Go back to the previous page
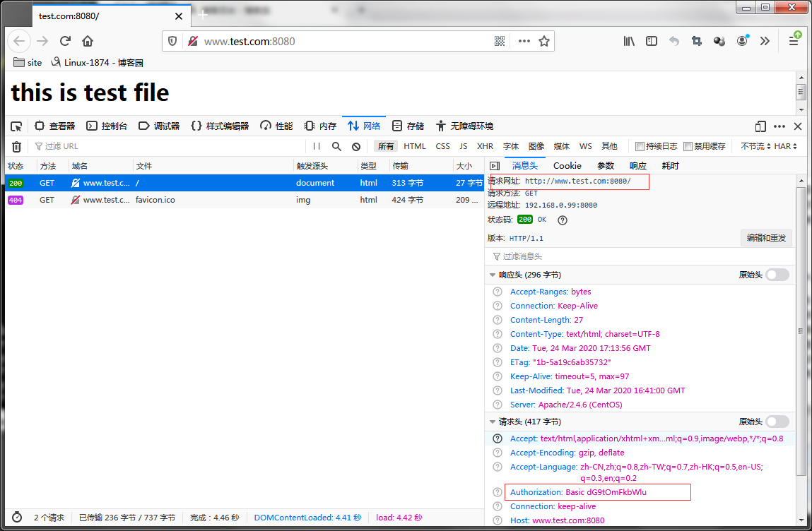The height and width of the screenshot is (531, 812). click(19, 41)
